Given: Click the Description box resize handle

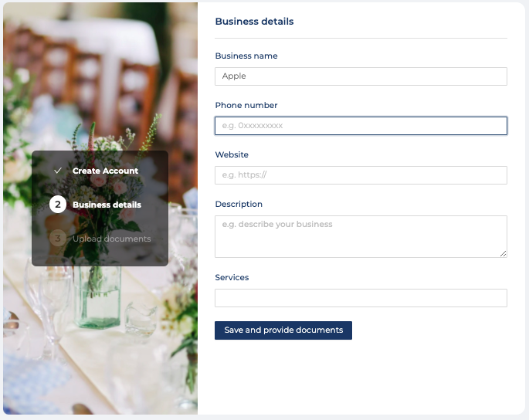Looking at the screenshot, I should pos(503,253).
